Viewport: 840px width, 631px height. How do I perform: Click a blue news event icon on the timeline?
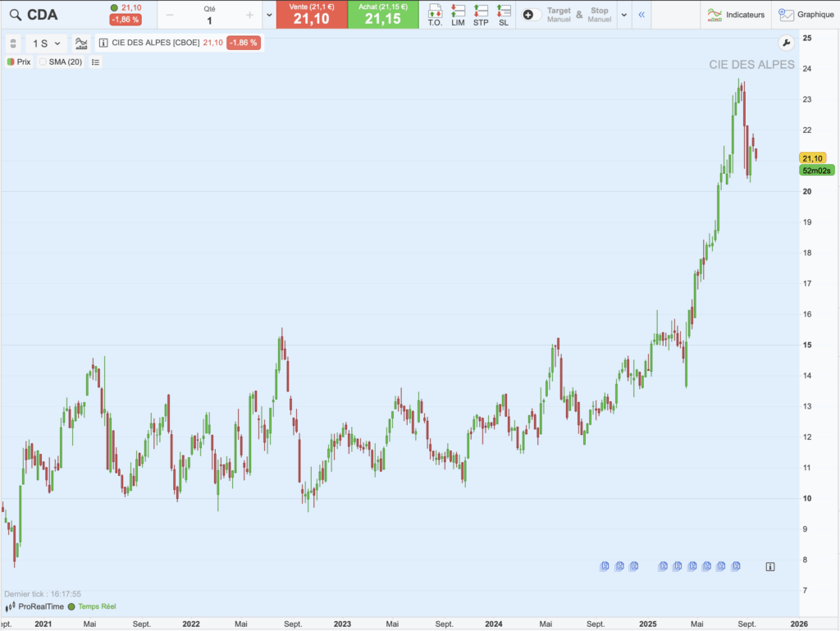click(x=602, y=565)
